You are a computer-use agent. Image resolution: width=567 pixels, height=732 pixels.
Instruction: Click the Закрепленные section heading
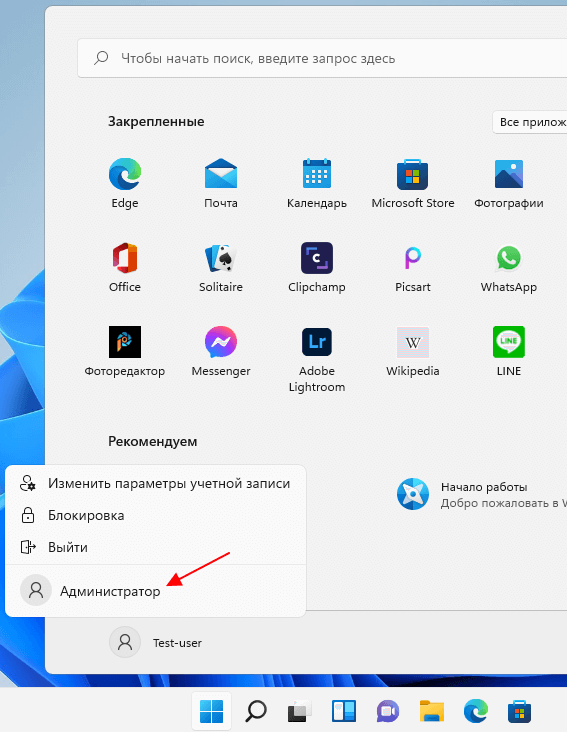point(156,121)
